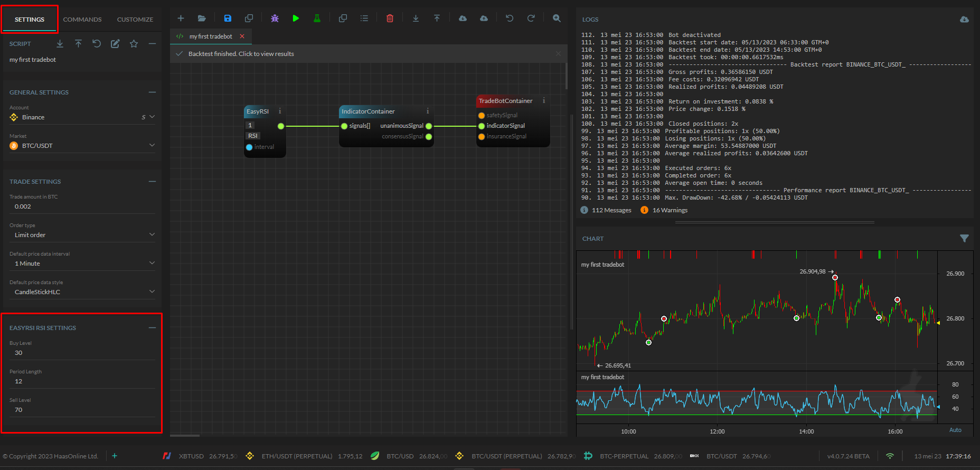This screenshot has width=980, height=470.
Task: Click the plus icon to create new script
Action: coord(181,18)
